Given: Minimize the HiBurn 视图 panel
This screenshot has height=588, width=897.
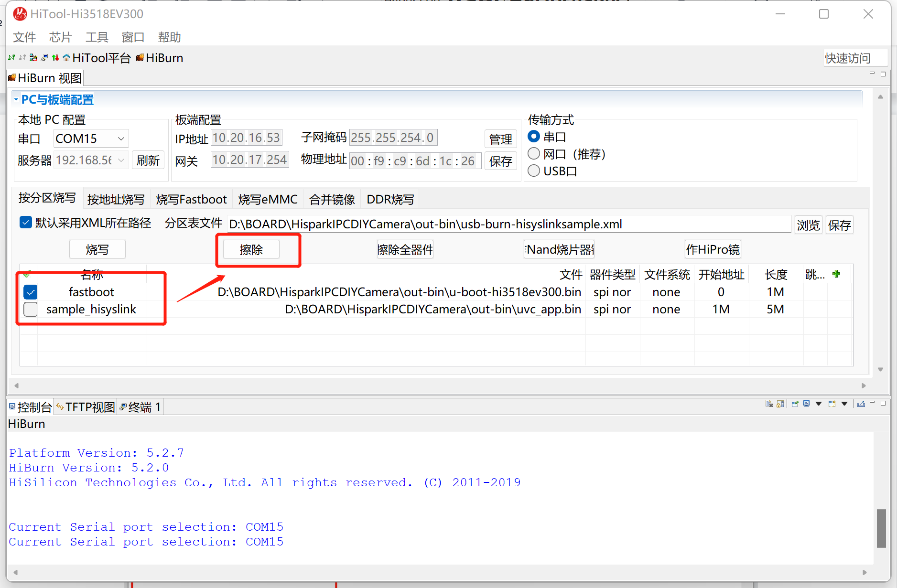Looking at the screenshot, I should coord(872,74).
